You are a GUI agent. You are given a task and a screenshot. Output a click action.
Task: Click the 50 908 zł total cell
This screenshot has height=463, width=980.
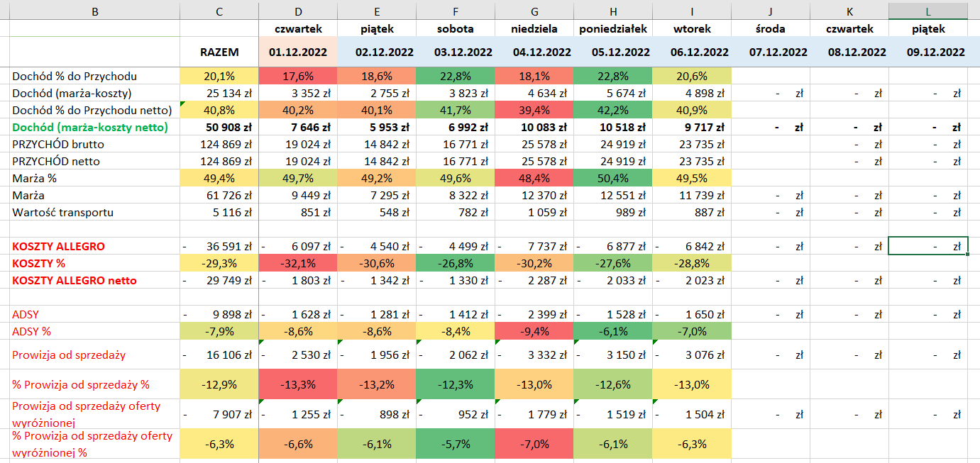pos(219,128)
